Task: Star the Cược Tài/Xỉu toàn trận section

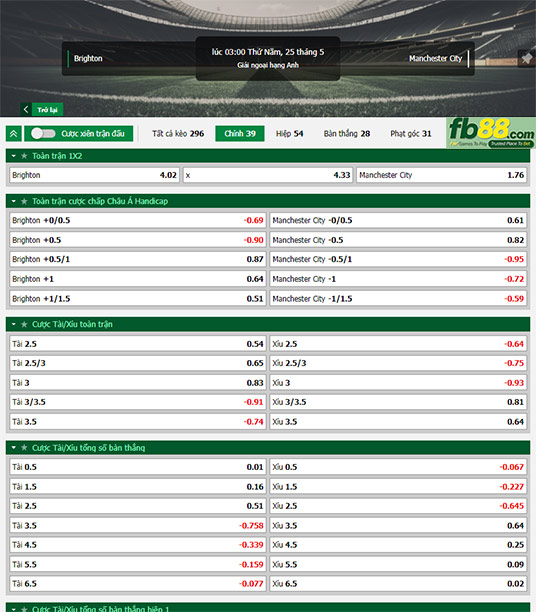Action: pyautogui.click(x=24, y=324)
